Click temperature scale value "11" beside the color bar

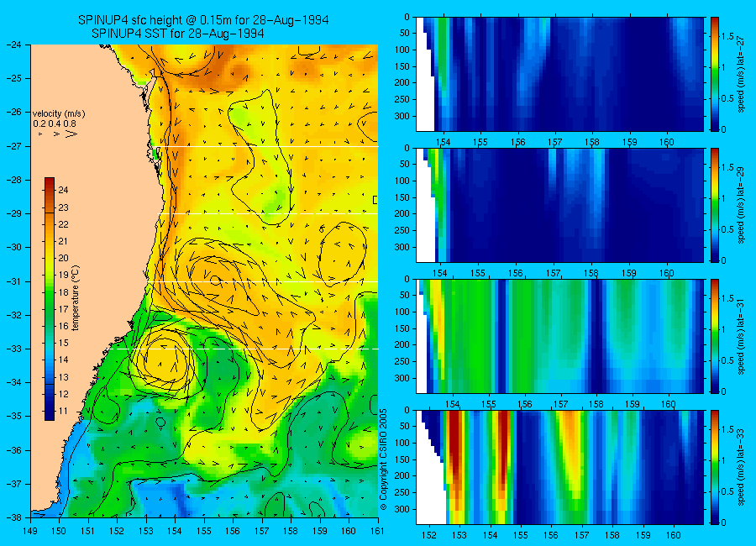pyautogui.click(x=63, y=411)
